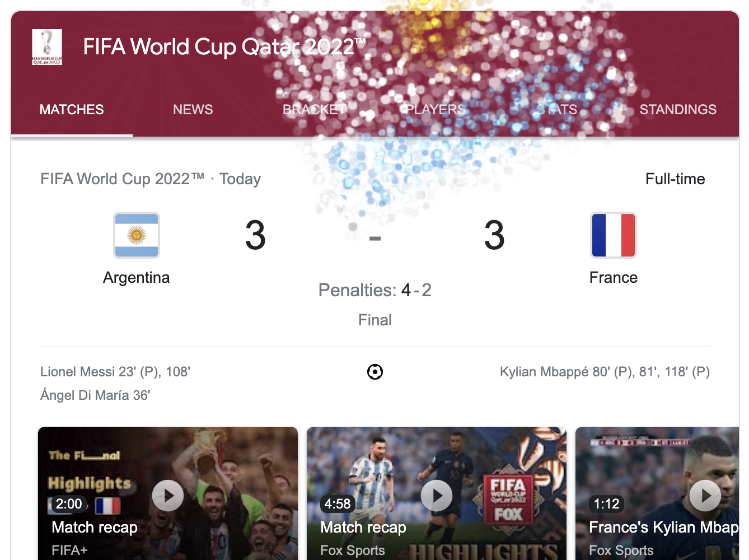This screenshot has width=749, height=560.
Task: Select the France flag
Action: pos(613,235)
